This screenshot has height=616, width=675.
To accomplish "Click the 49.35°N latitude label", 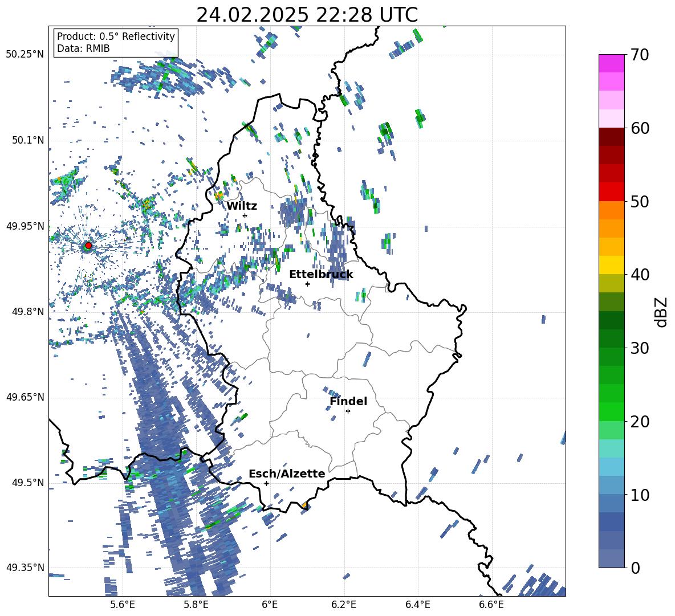I will click(25, 568).
